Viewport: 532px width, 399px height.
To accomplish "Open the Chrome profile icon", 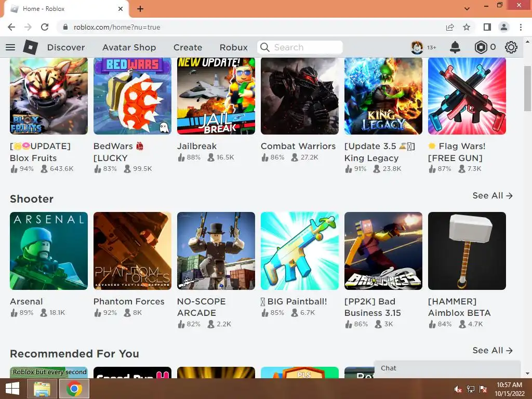I will click(504, 27).
